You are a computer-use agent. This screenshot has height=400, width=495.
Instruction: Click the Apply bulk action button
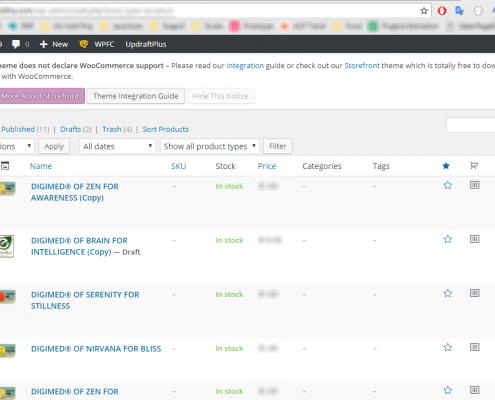[54, 146]
